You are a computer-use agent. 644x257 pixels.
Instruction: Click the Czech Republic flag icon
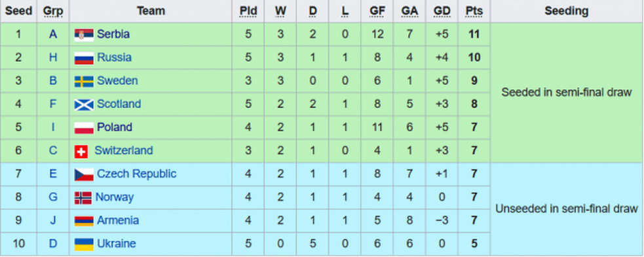(x=85, y=175)
